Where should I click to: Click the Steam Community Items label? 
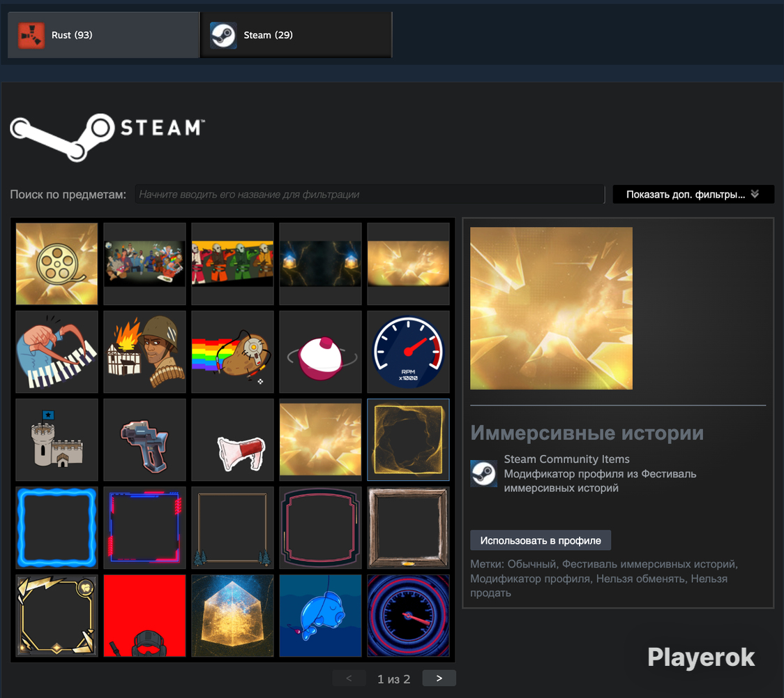pyautogui.click(x=566, y=459)
